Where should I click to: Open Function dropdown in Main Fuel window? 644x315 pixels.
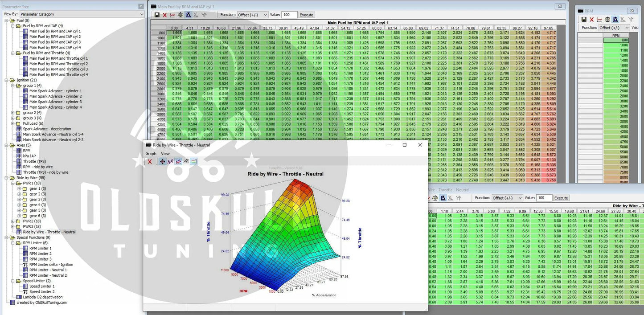[252, 15]
